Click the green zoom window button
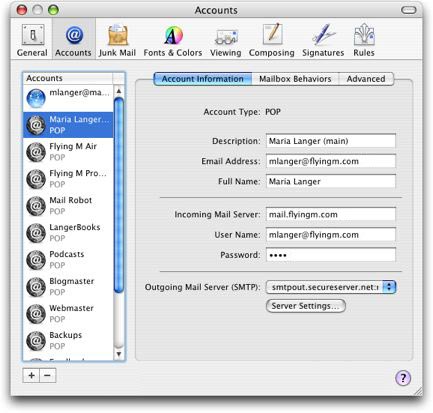433x413 pixels. 53,10
